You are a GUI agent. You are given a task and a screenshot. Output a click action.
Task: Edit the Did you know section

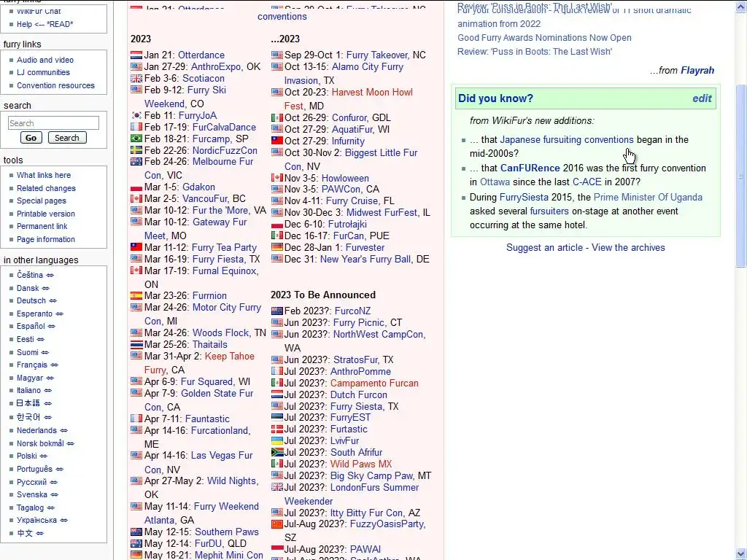[702, 98]
